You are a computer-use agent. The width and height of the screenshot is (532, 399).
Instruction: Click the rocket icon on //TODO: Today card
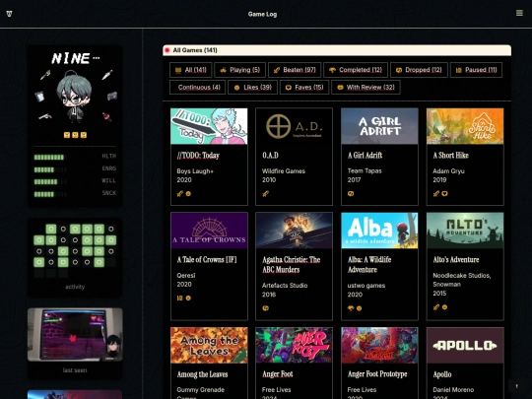pyautogui.click(x=180, y=194)
